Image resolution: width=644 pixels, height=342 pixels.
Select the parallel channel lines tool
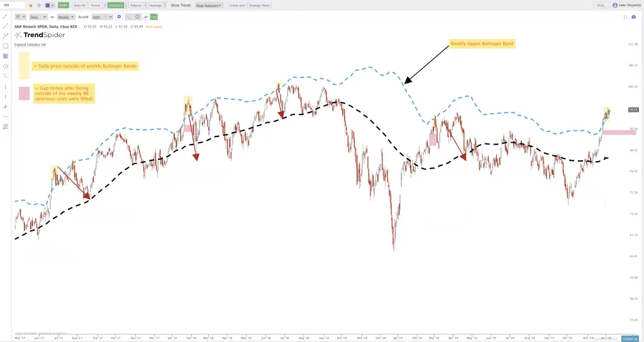[5, 126]
